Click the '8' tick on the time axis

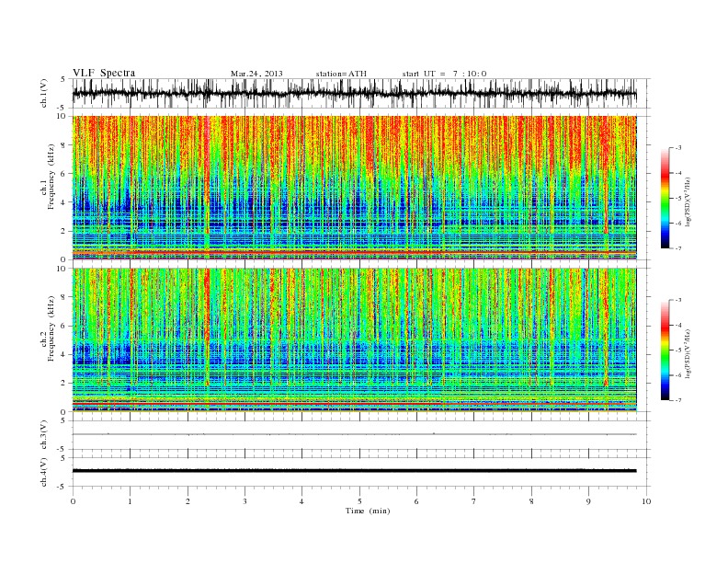(531, 501)
